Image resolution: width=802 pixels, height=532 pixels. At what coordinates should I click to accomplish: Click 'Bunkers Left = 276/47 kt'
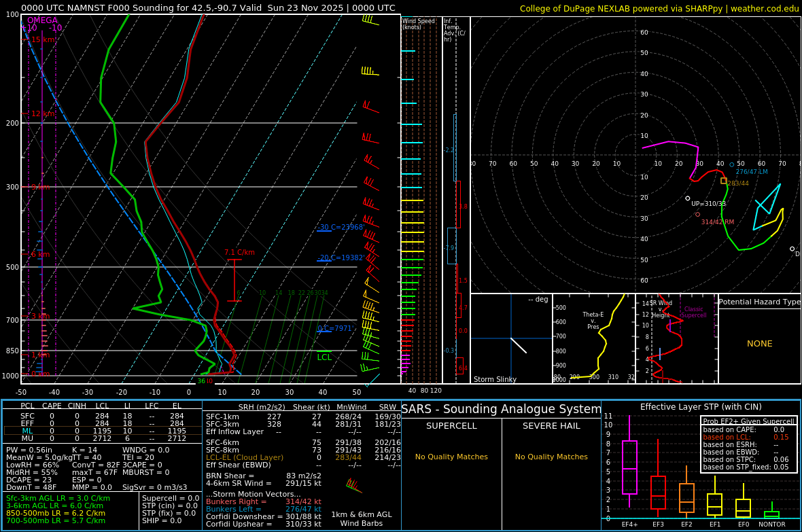[264, 509]
